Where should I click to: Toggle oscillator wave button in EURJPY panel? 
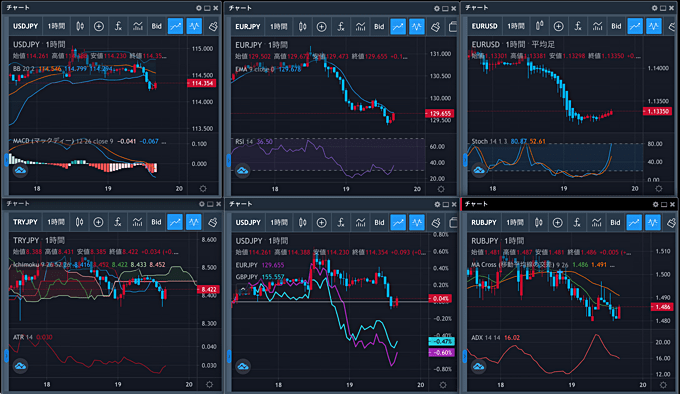pyautogui.click(x=417, y=26)
